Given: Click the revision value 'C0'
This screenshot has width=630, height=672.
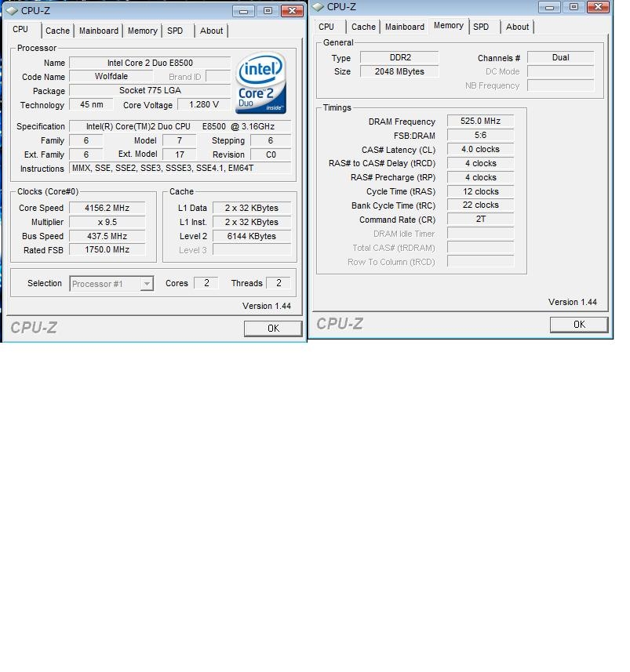Looking at the screenshot, I should pos(271,154).
